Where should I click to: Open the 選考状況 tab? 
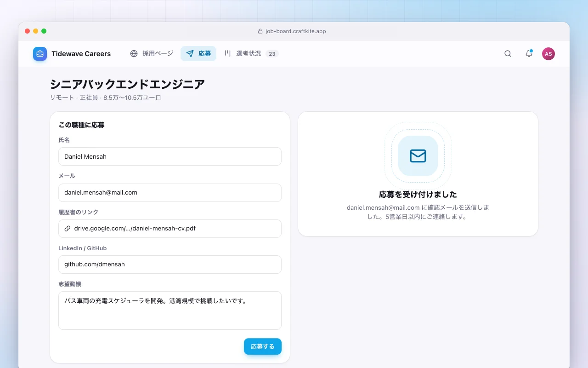(x=251, y=54)
